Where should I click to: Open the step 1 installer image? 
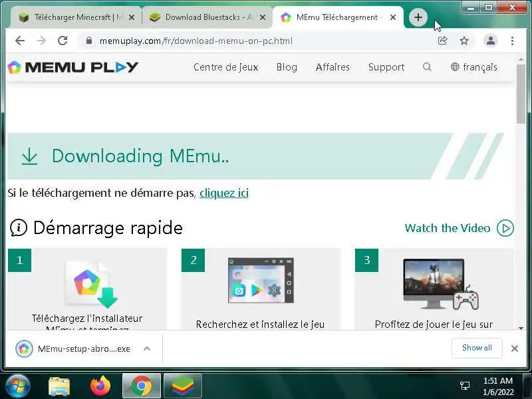92,284
